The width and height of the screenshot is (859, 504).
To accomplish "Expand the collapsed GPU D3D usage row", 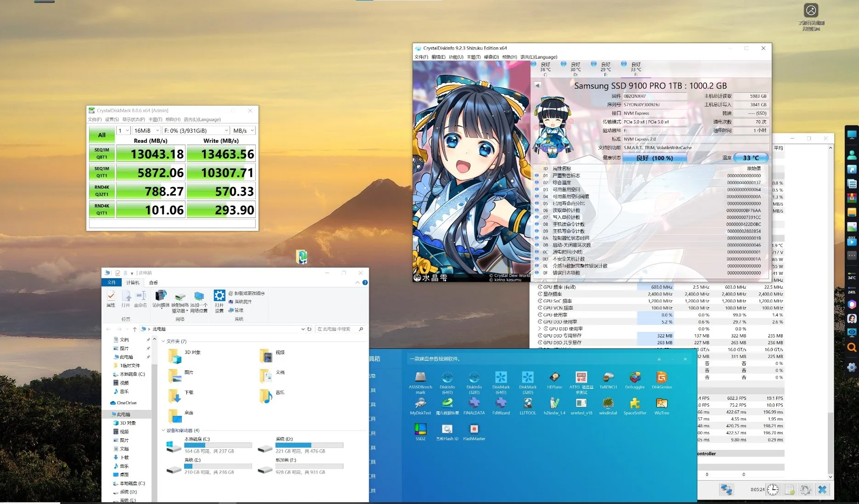I will (x=540, y=329).
